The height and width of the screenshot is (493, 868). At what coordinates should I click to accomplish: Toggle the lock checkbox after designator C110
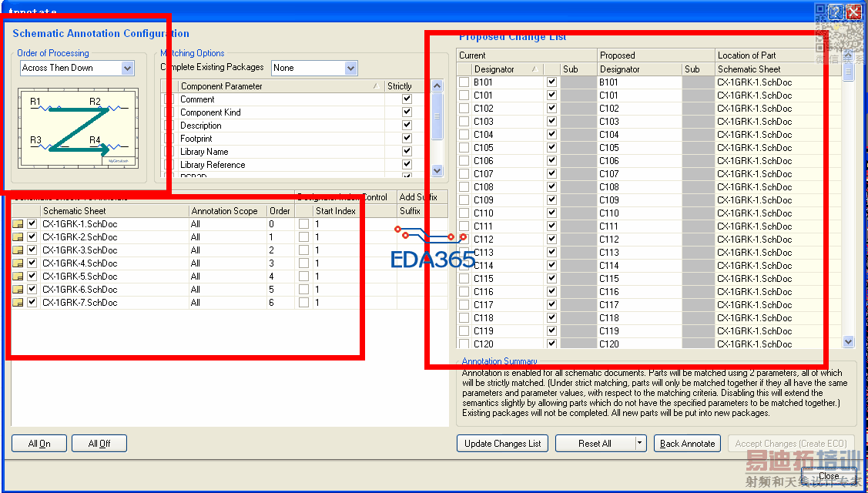551,213
